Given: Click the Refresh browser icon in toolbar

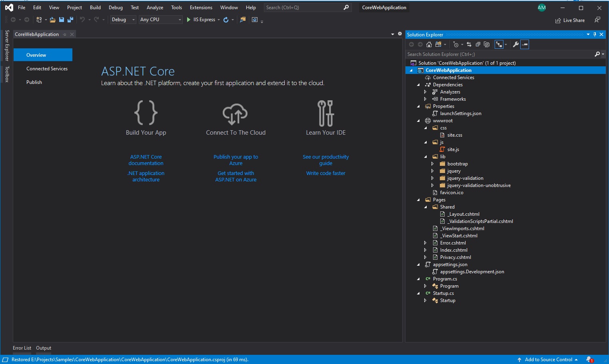Looking at the screenshot, I should tap(226, 20).
